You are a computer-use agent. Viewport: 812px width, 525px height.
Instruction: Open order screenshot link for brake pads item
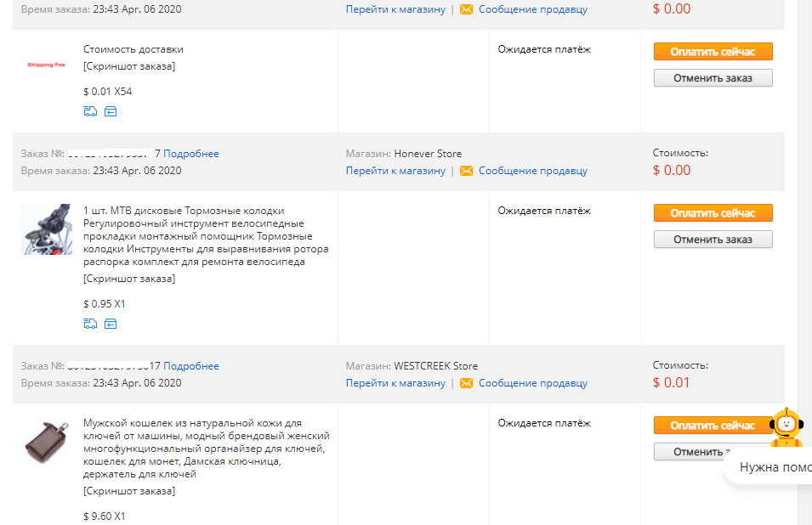pos(129,279)
